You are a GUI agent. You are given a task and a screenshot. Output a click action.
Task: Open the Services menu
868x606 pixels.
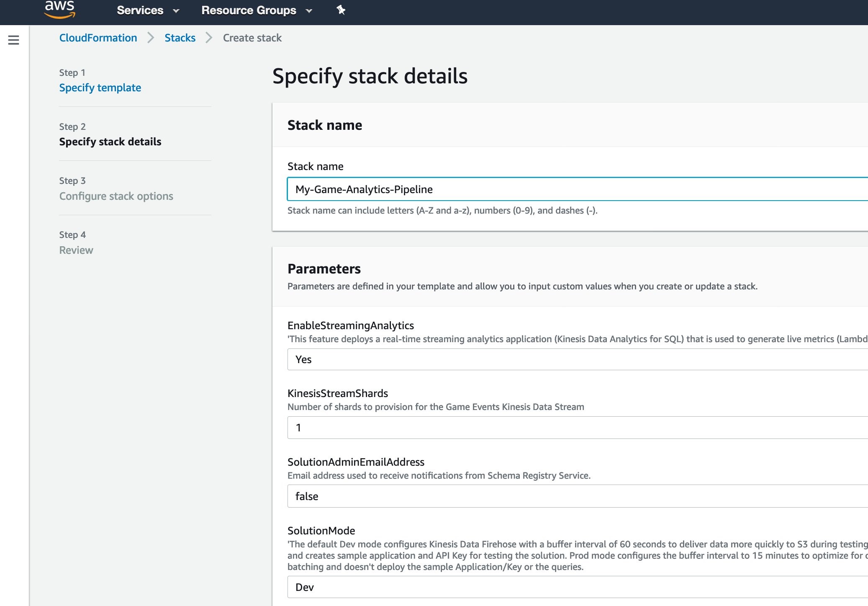click(140, 10)
